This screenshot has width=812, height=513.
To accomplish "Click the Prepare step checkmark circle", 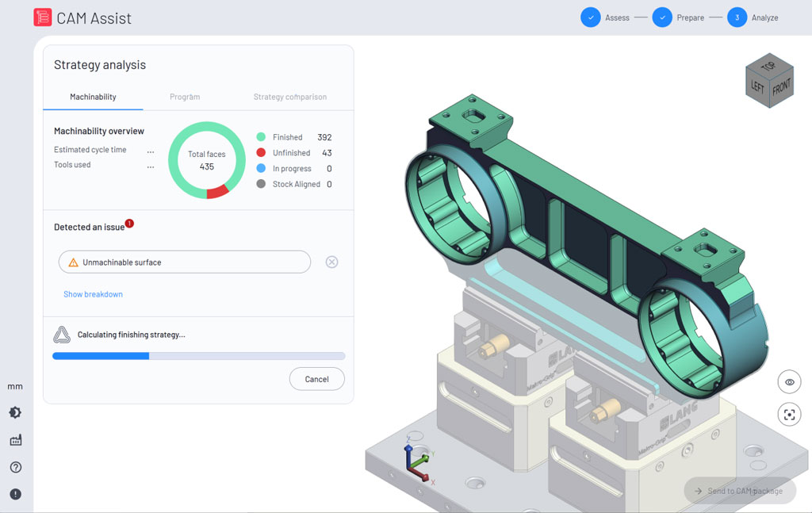I will (662, 17).
